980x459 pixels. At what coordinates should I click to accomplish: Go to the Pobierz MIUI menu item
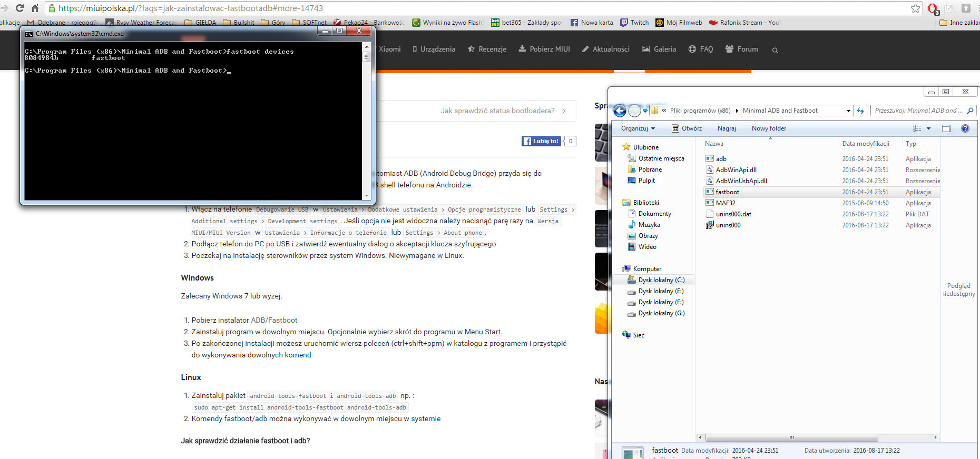coord(544,49)
